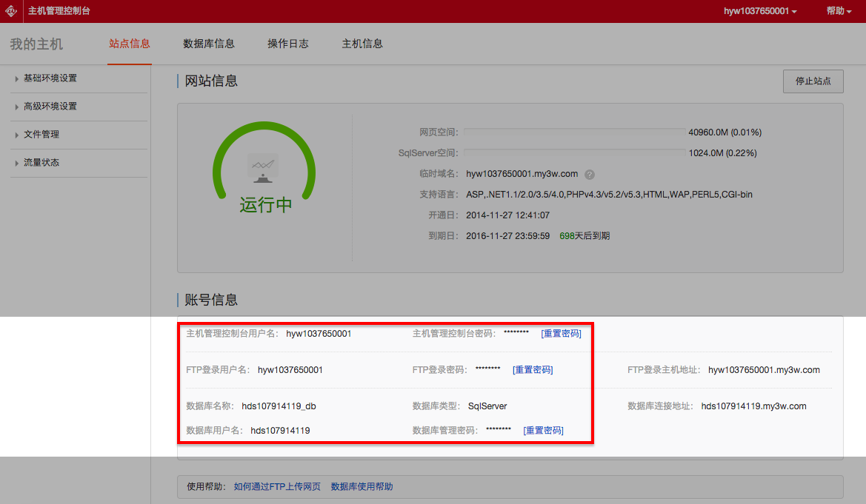
Task: Expand 流量状态 section
Action: 41,163
